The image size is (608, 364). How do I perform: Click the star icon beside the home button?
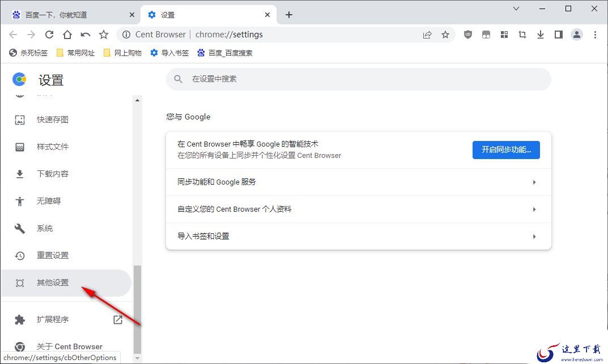point(104,35)
